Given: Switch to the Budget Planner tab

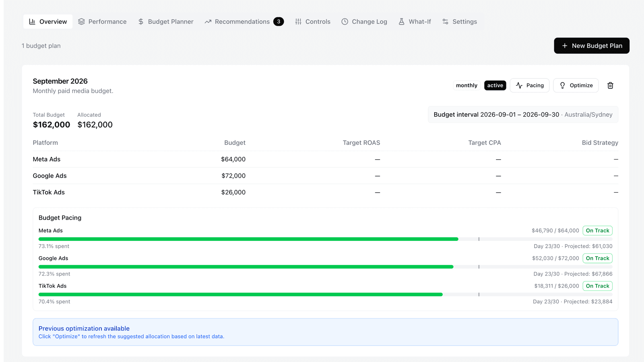Looking at the screenshot, I should point(165,21).
